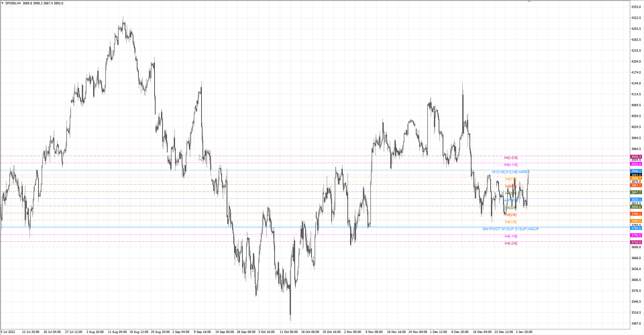Click the 4024.5 price scale value
Image resolution: width=644 pixels, height=335 pixels.
(636, 127)
